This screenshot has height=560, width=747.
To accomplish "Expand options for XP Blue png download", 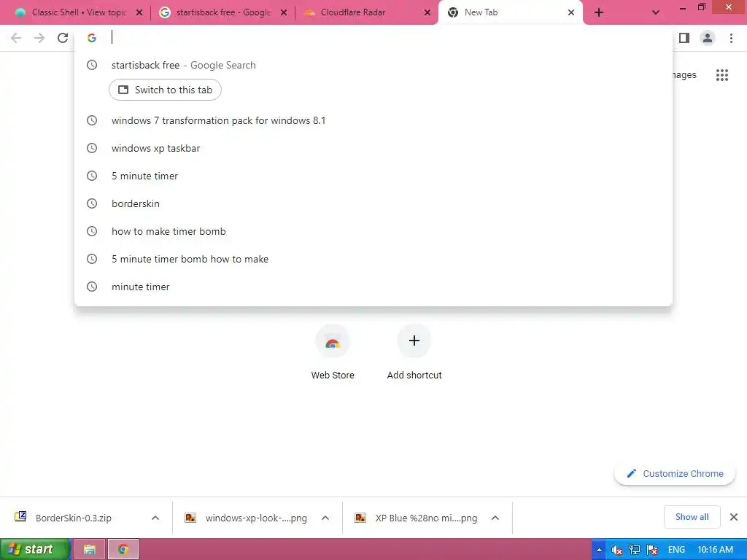I will [495, 518].
